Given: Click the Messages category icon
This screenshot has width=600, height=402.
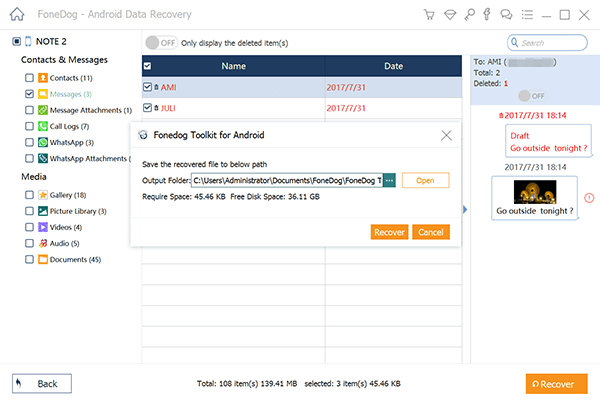Looking at the screenshot, I should click(43, 94).
